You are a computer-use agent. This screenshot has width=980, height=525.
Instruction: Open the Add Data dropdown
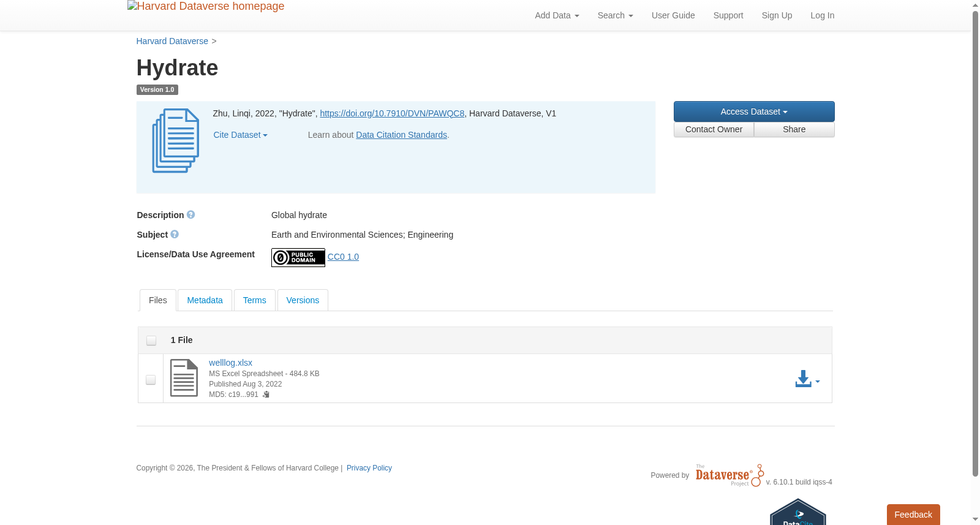(x=557, y=15)
